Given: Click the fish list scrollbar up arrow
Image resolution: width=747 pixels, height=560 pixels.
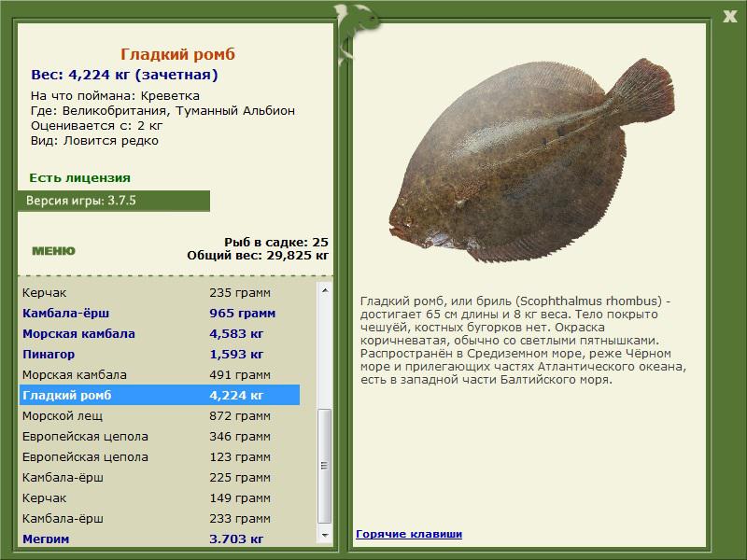Looking at the screenshot, I should point(325,290).
